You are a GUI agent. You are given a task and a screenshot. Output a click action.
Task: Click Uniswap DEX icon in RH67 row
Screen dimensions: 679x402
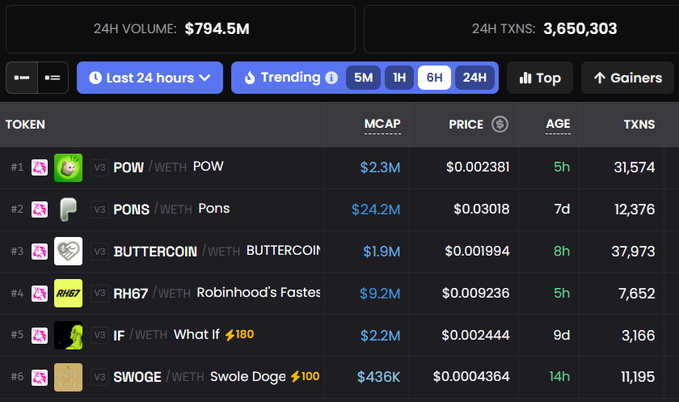tap(39, 293)
